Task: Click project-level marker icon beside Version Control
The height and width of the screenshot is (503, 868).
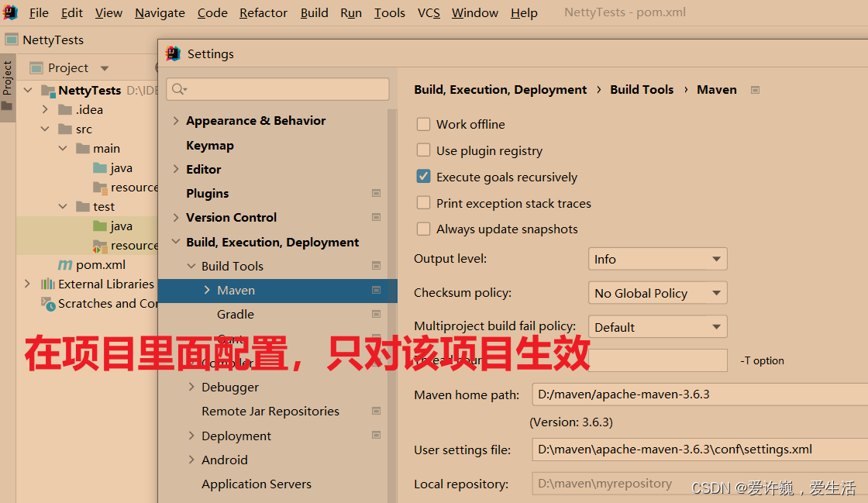Action: [376, 218]
